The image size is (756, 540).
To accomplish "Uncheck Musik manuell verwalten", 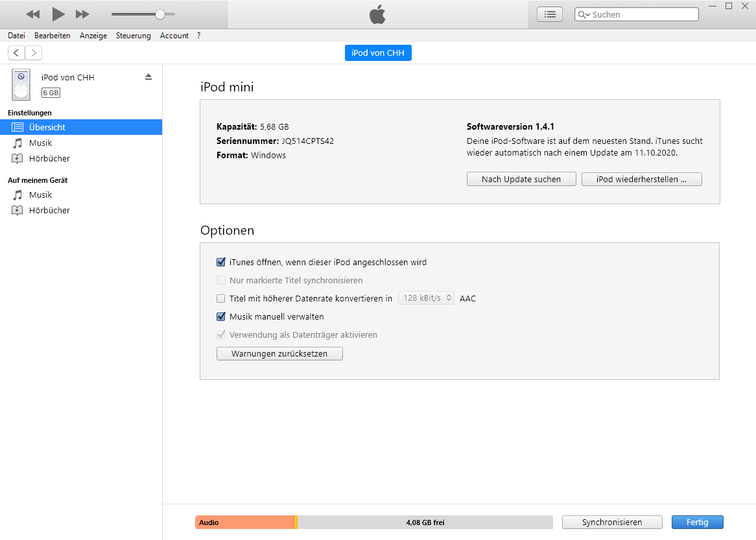I will point(220,317).
